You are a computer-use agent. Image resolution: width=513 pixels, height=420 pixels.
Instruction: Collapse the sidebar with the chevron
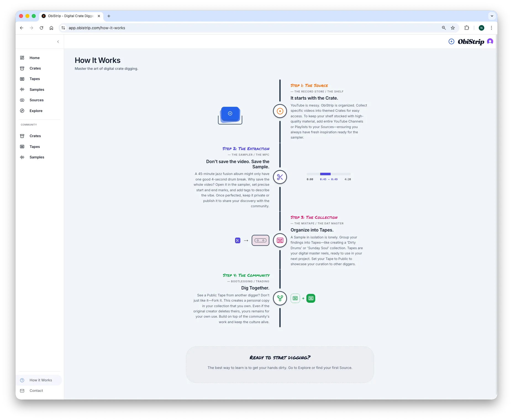(58, 41)
